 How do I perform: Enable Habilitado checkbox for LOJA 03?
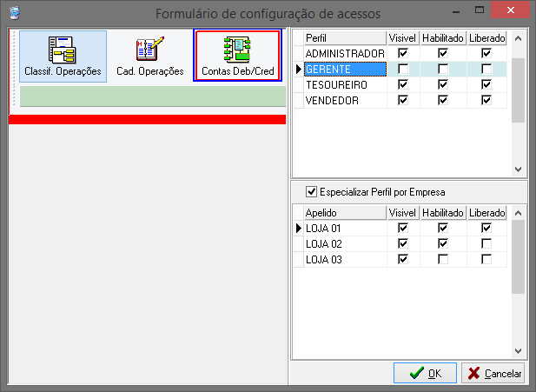(443, 259)
